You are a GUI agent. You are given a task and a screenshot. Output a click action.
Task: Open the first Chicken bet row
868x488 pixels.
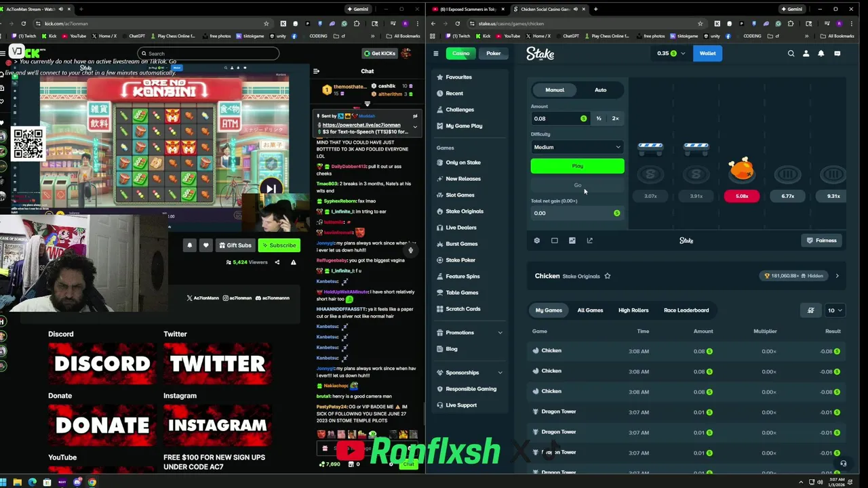(687, 351)
